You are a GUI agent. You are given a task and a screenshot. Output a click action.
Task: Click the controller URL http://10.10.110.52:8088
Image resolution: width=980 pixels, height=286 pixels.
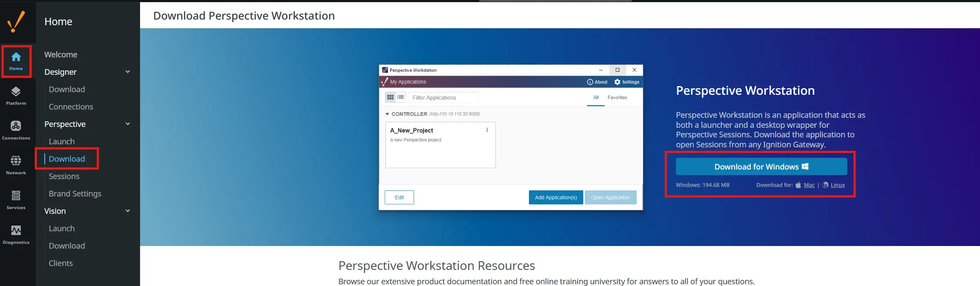click(x=455, y=114)
